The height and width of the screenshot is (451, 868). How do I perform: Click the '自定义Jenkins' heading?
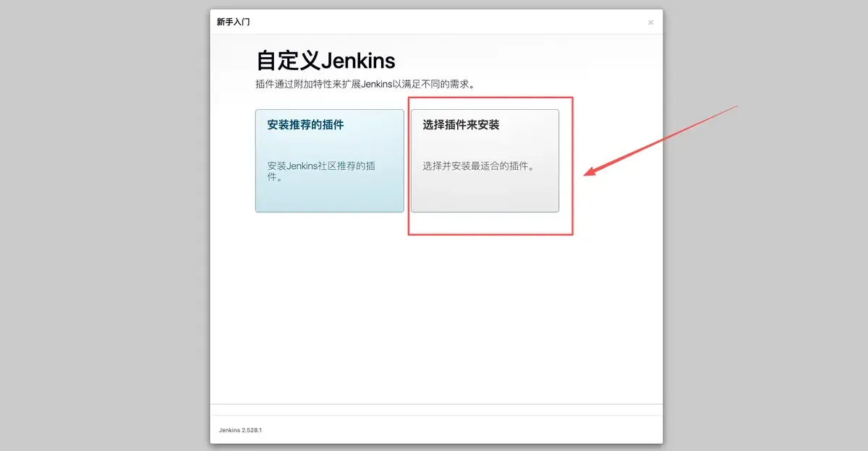point(325,60)
